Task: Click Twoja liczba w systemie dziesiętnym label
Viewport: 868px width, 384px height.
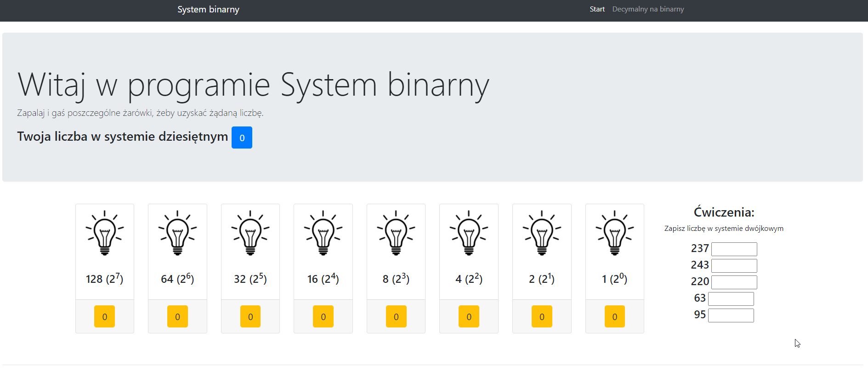Action: pyautogui.click(x=123, y=137)
